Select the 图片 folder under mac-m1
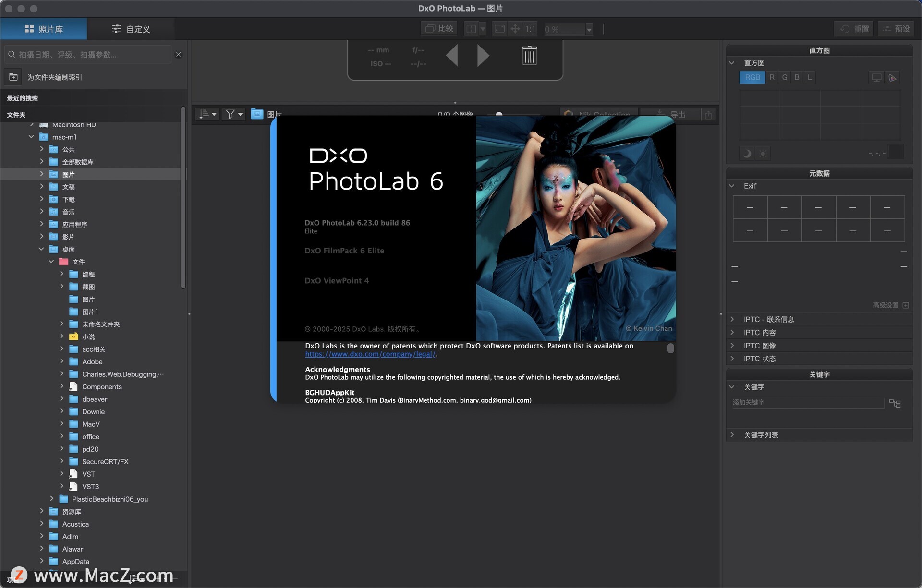Viewport: 922px width, 588px height. coord(91,174)
